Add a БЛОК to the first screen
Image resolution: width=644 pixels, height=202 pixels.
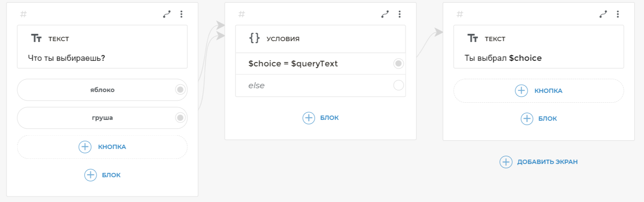102,175
